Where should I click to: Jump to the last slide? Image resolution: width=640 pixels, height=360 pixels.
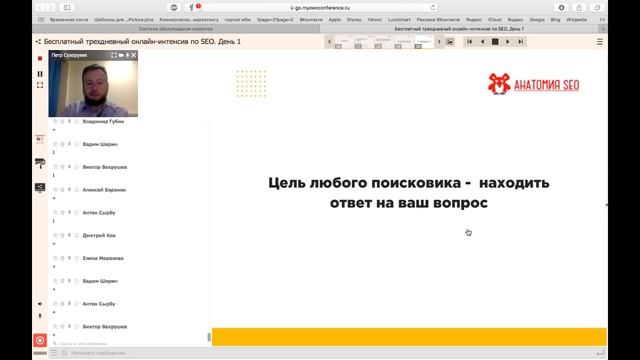point(520,42)
